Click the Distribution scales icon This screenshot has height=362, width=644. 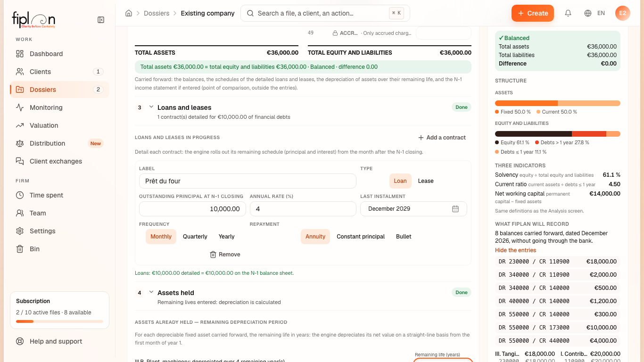20,143
